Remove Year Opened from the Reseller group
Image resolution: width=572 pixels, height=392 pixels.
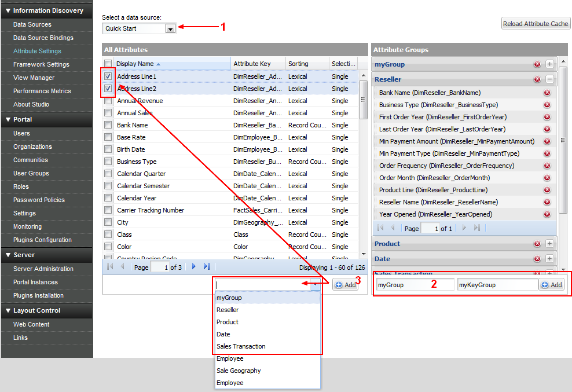pos(547,214)
